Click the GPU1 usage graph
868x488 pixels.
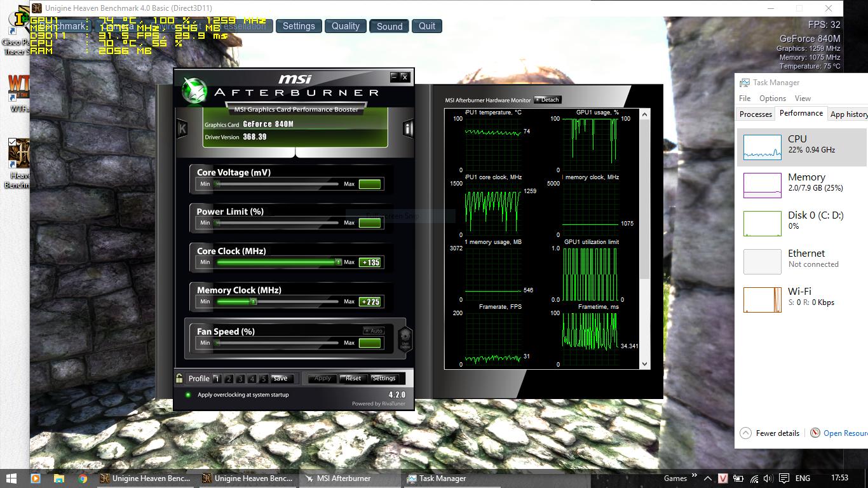[590, 144]
